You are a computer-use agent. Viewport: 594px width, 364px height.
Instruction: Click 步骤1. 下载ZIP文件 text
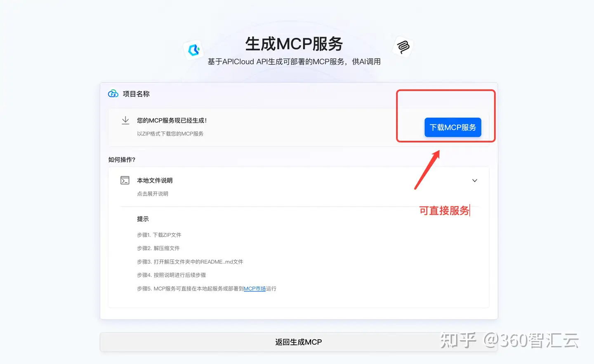tap(159, 235)
